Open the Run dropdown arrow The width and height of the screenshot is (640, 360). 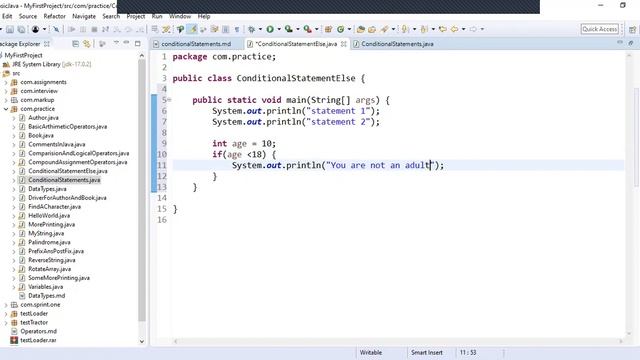click(279, 29)
